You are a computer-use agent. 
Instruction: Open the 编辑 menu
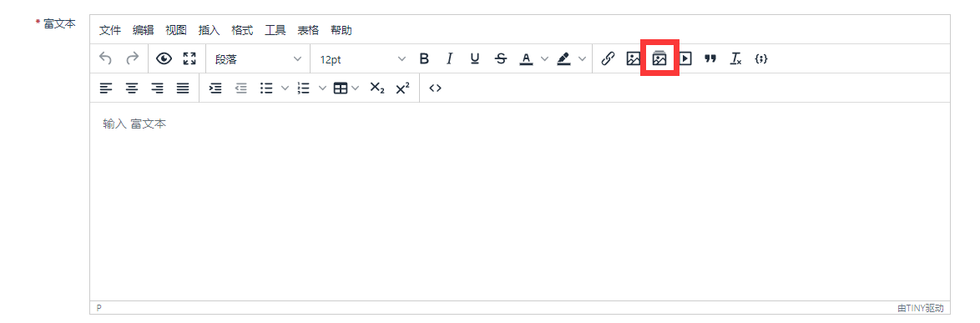click(143, 30)
